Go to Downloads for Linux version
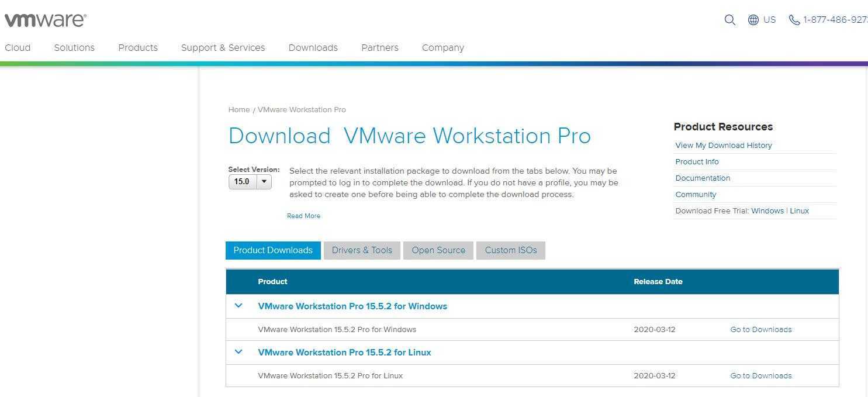Image resolution: width=868 pixels, height=397 pixels. 761,375
